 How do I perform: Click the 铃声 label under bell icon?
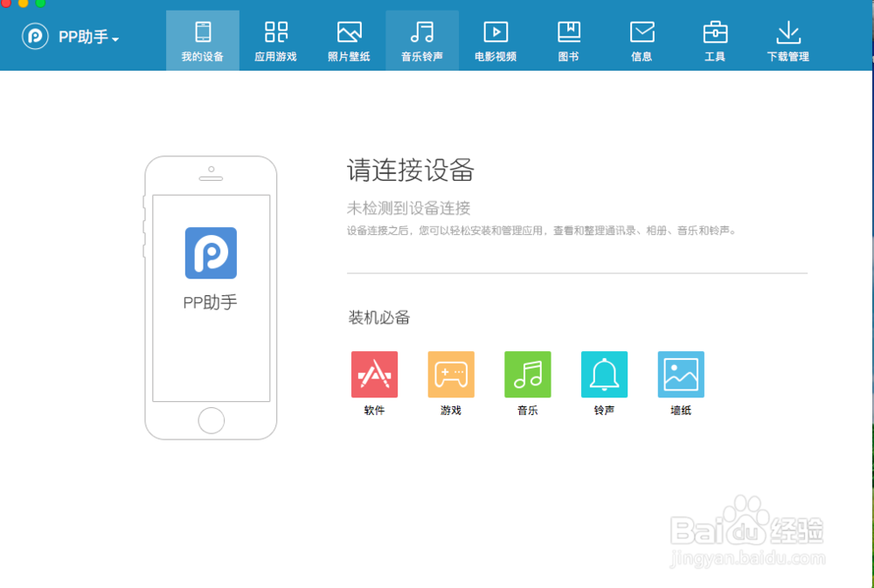tap(604, 411)
